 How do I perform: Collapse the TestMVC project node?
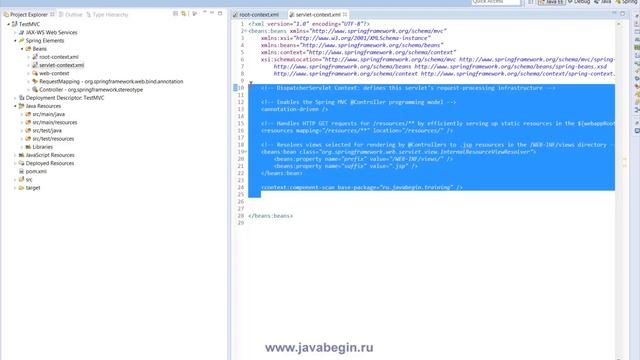click(9, 24)
